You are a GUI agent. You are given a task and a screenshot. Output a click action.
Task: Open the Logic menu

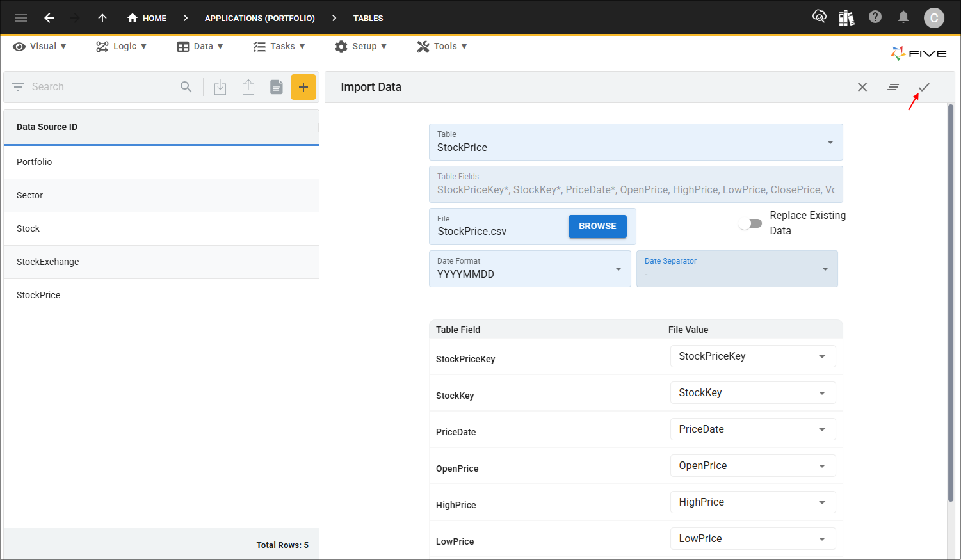tap(122, 46)
